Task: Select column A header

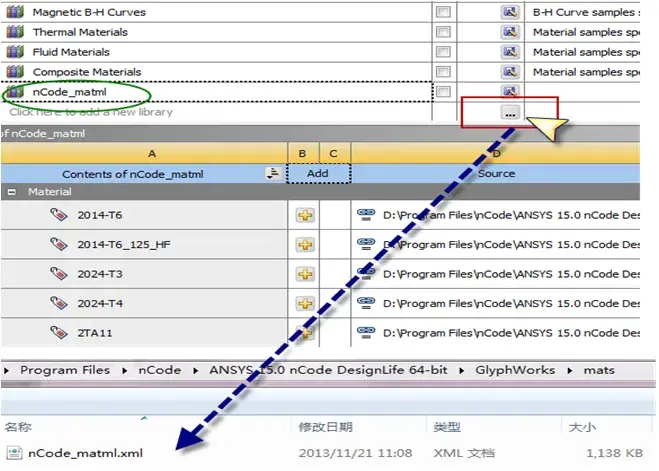Action: 144,153
